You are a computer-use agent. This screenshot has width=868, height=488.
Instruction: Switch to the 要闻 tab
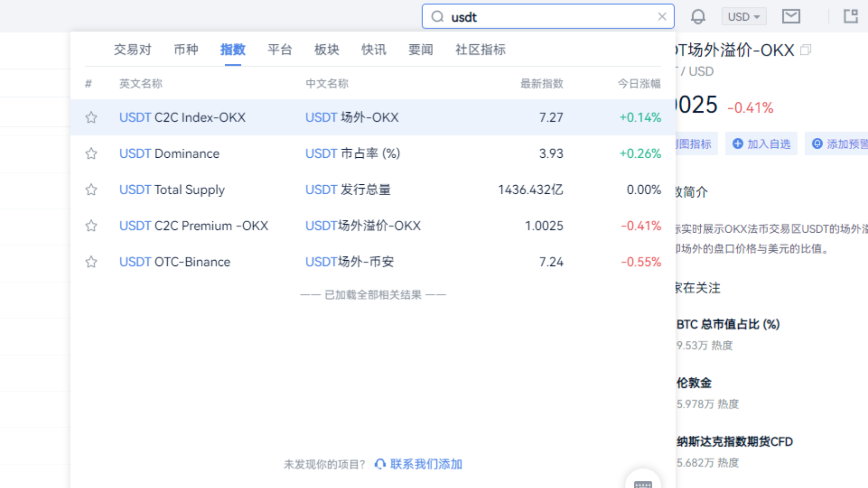click(x=421, y=49)
